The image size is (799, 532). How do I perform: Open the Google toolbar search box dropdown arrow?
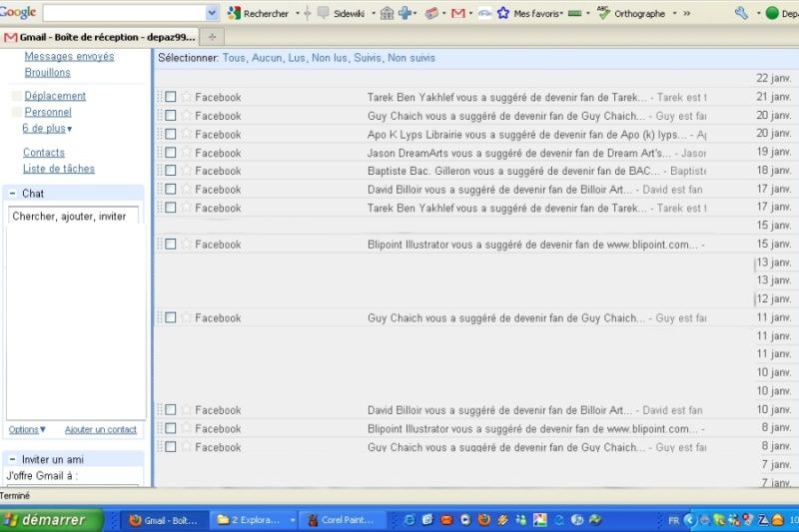click(x=212, y=13)
